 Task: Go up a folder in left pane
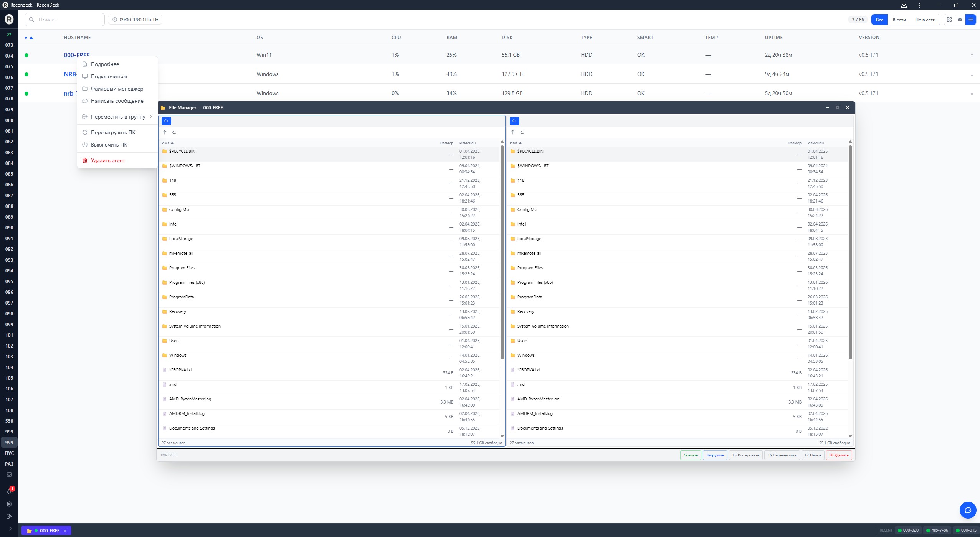(x=165, y=132)
